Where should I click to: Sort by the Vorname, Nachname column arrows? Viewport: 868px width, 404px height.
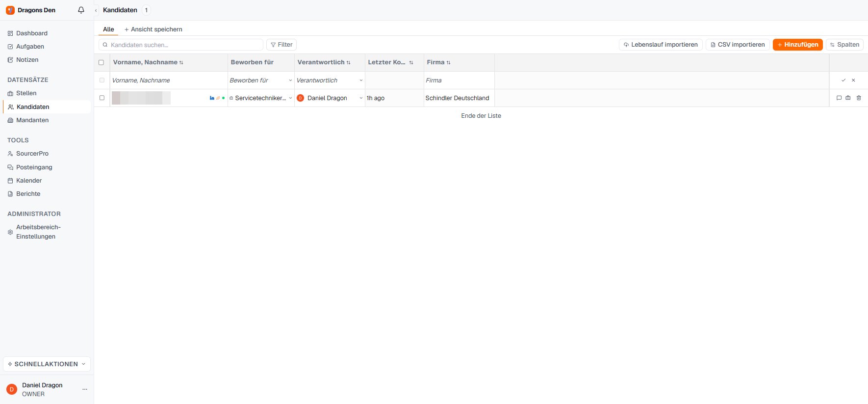[181, 62]
